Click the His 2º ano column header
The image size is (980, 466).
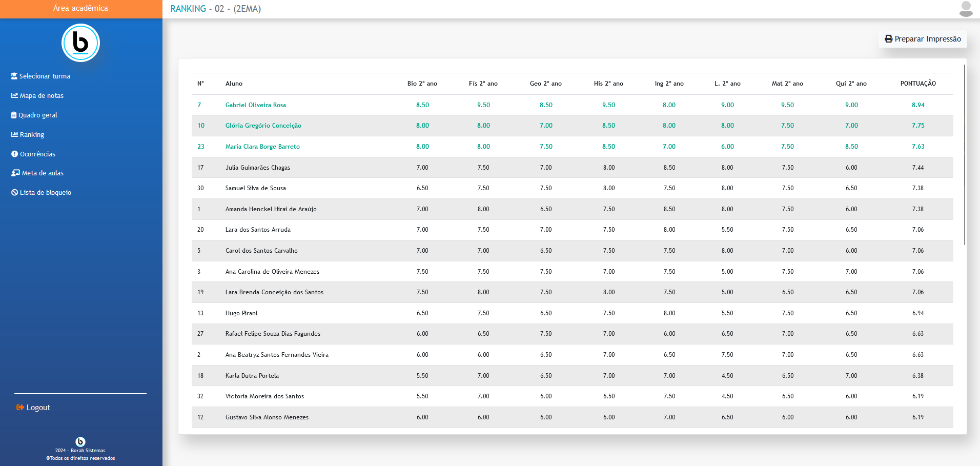pyautogui.click(x=608, y=83)
